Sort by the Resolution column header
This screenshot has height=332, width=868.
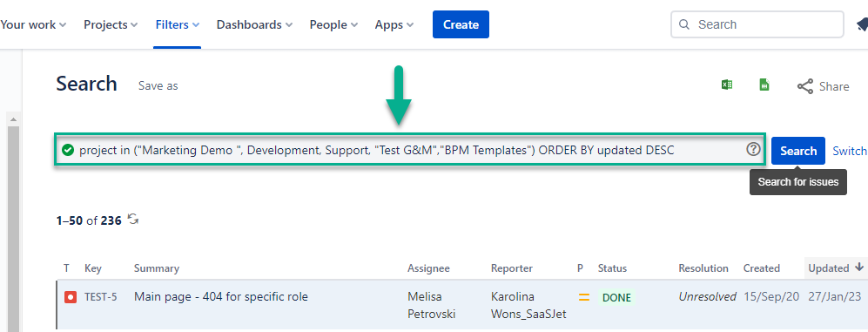(x=703, y=268)
